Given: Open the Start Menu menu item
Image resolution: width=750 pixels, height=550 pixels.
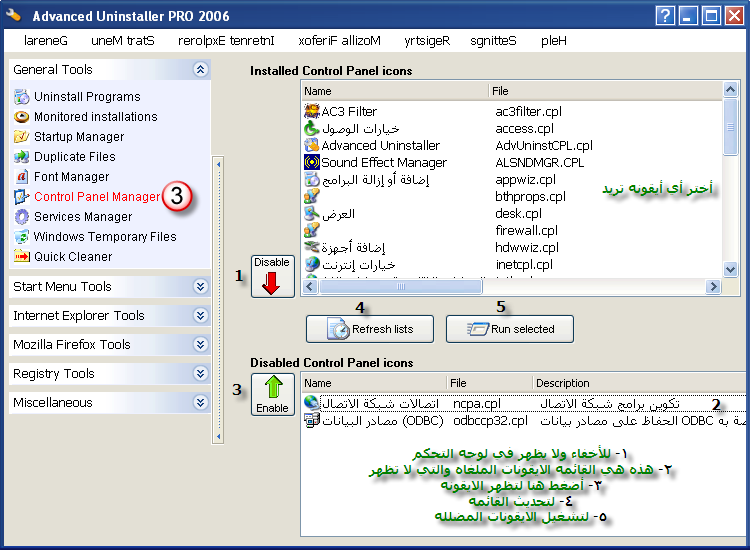Looking at the screenshot, I should pos(123,41).
